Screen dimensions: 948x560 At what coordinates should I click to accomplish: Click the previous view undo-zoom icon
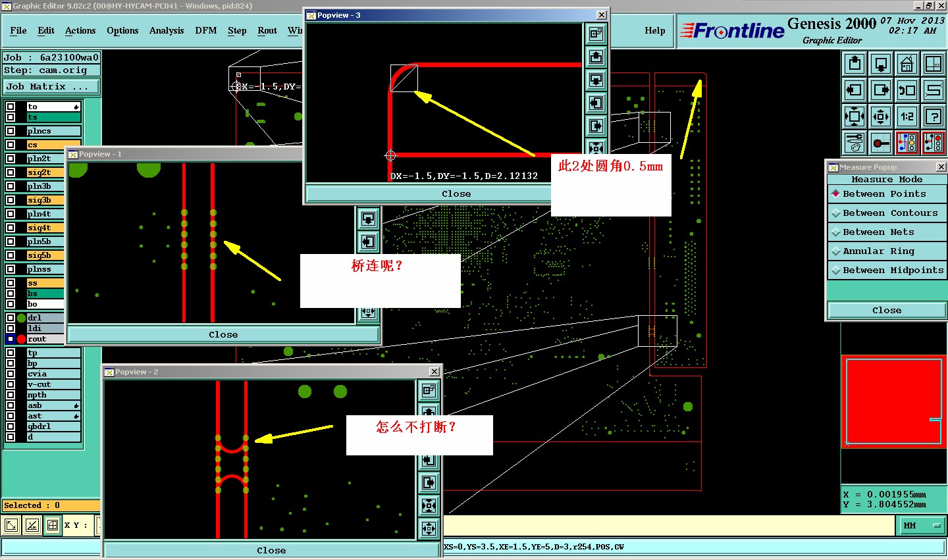pos(907,90)
